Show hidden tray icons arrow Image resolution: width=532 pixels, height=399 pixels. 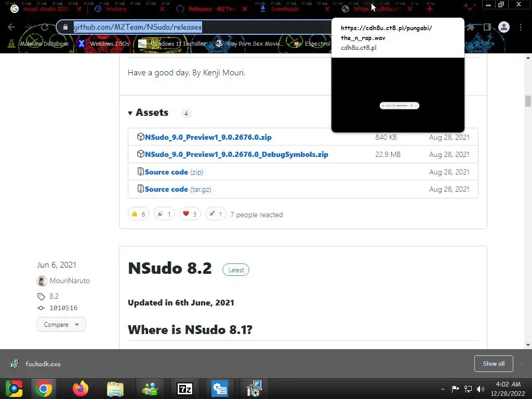[443, 389]
